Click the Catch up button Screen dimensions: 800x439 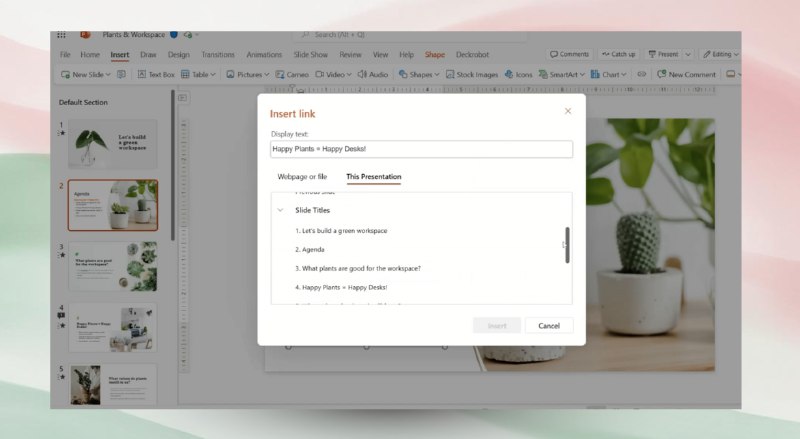point(618,54)
